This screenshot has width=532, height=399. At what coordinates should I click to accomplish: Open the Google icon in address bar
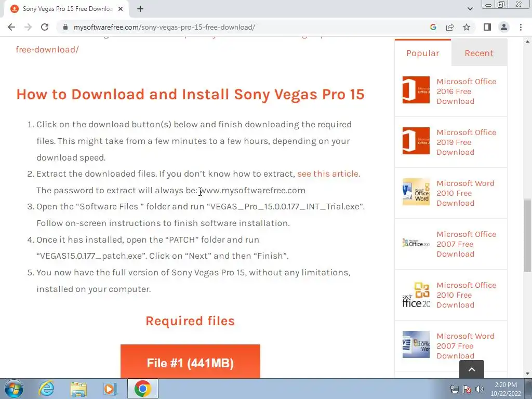433,27
